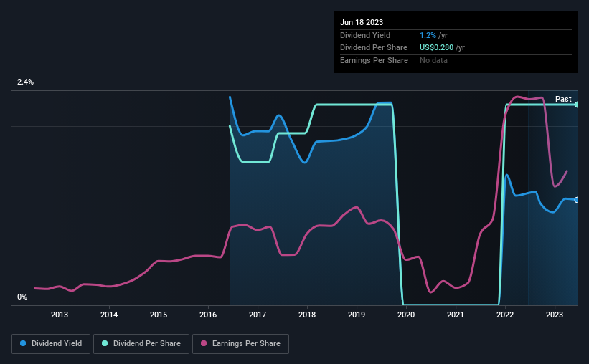
Task: Toggle the Dividend Yield legend button
Action: coord(51,344)
